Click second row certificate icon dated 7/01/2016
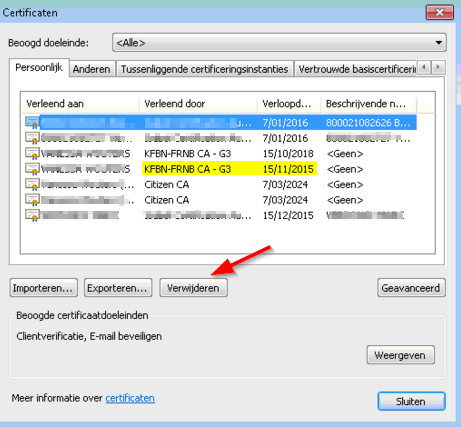461x427 pixels. coord(32,138)
